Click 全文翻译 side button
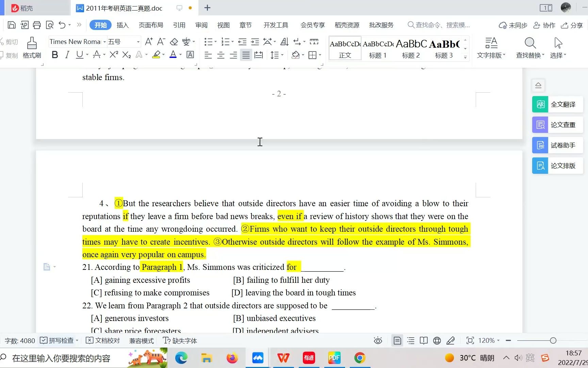588x368 pixels. click(557, 104)
